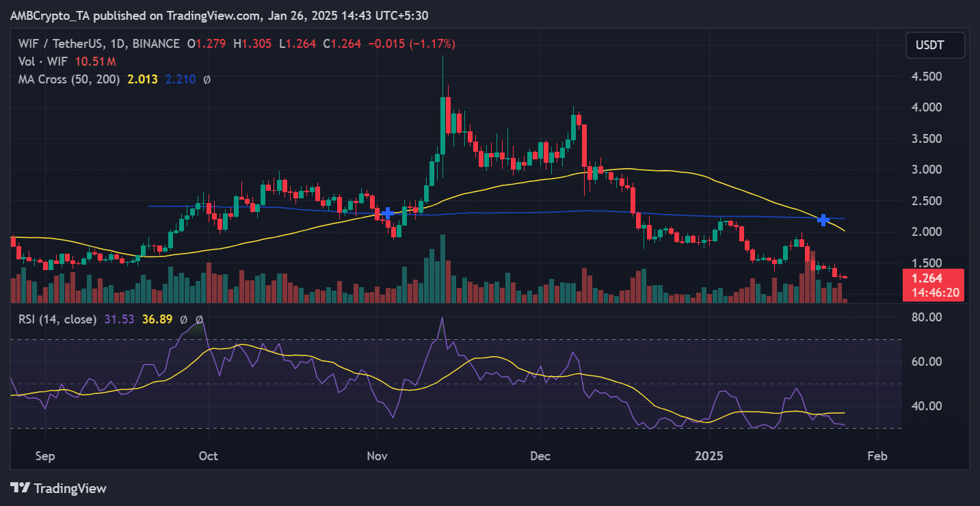Viewport: 980px width, 506px height.
Task: Click the 10.51M volume value
Action: pyautogui.click(x=95, y=61)
